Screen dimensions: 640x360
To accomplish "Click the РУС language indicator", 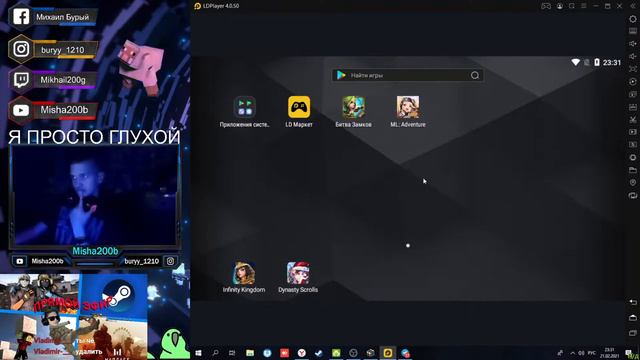I will pos(591,353).
